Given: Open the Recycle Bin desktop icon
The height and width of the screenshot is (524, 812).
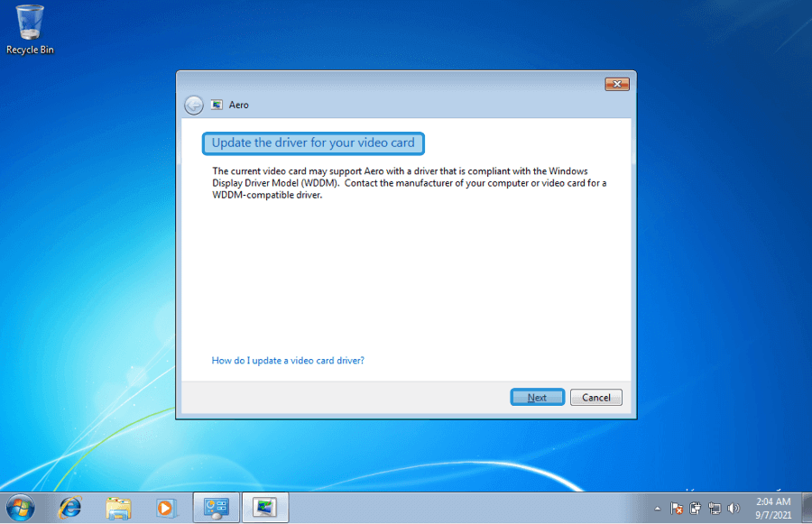Looking at the screenshot, I should pyautogui.click(x=30, y=30).
